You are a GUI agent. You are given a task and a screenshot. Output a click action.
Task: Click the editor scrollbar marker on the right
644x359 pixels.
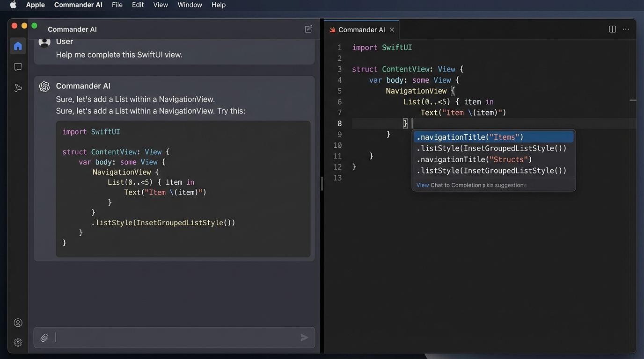(x=633, y=100)
